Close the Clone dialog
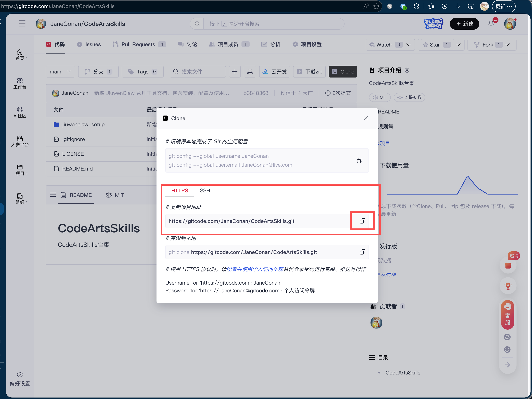The height and width of the screenshot is (399, 532). (x=366, y=118)
